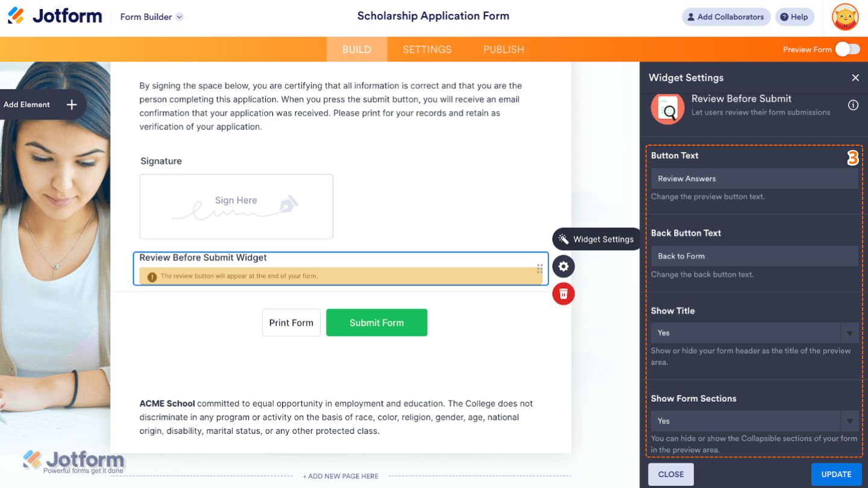Toggle the Preview Form switch

(x=847, y=49)
